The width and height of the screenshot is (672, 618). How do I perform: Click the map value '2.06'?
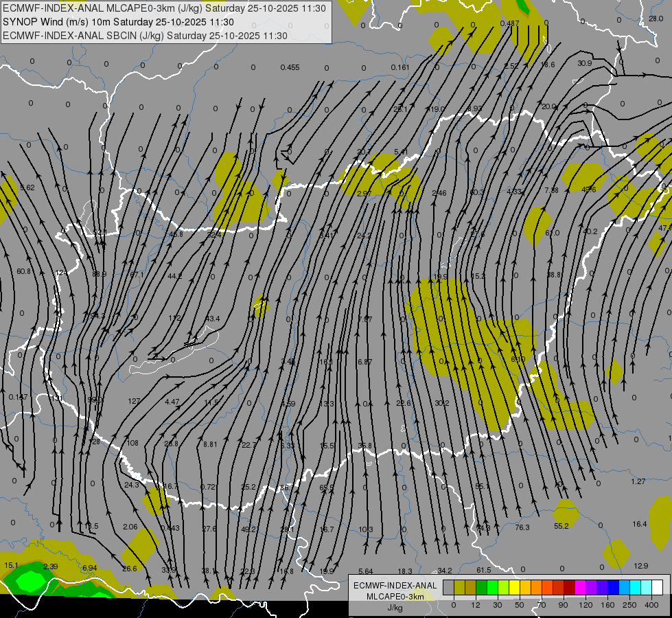[x=130, y=527]
